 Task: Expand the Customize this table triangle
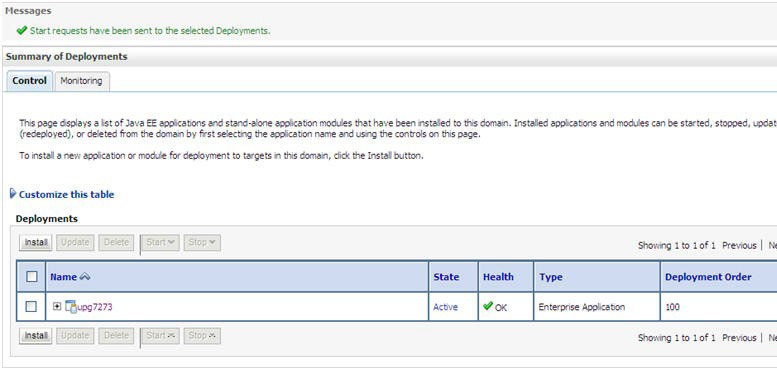[x=13, y=194]
